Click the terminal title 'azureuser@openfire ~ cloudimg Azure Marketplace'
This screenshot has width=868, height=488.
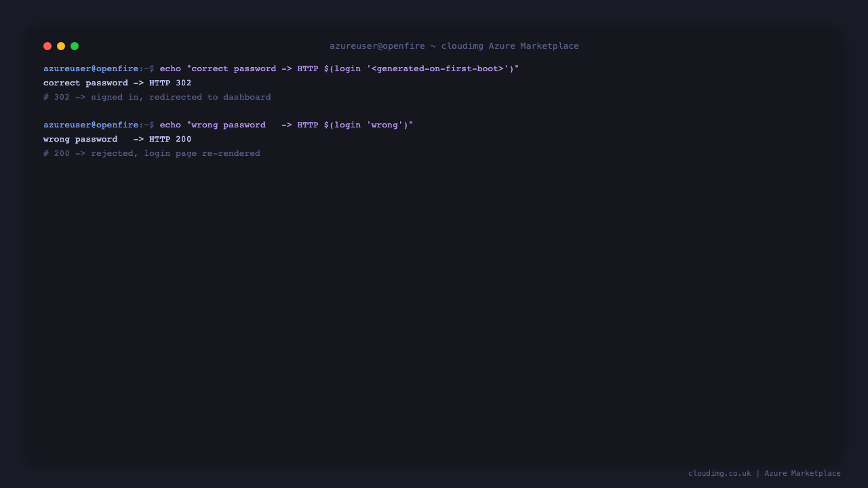[x=454, y=46]
